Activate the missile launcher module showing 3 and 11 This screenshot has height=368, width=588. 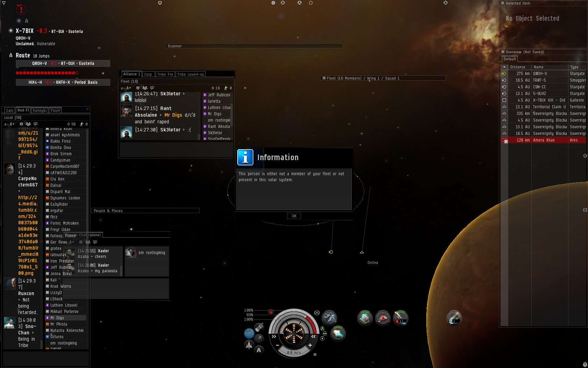point(400,318)
